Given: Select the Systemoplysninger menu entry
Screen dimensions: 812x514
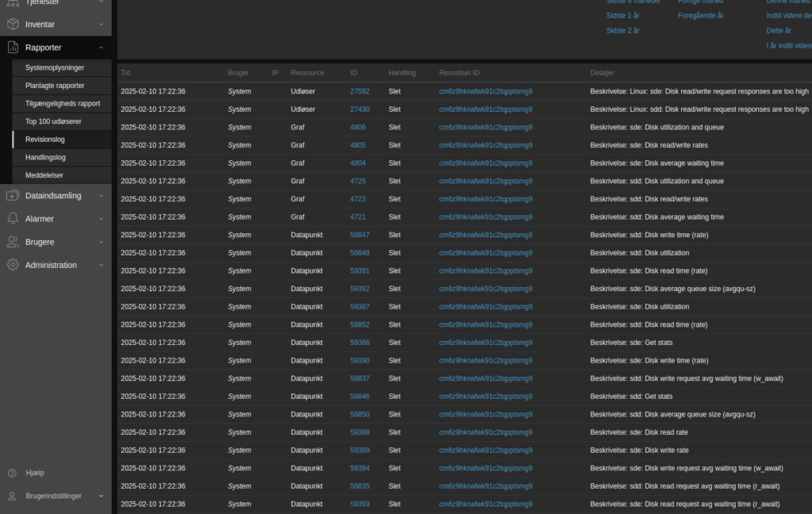Looking at the screenshot, I should (x=56, y=67).
